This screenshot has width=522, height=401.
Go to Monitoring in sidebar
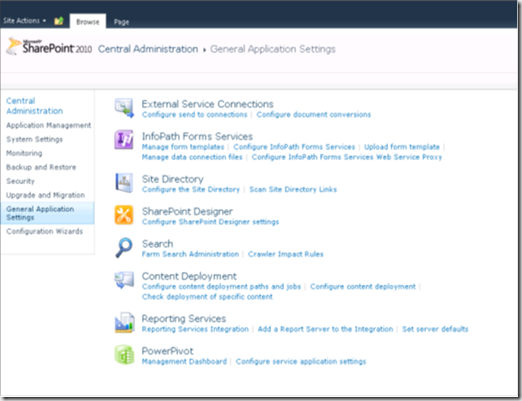click(24, 153)
